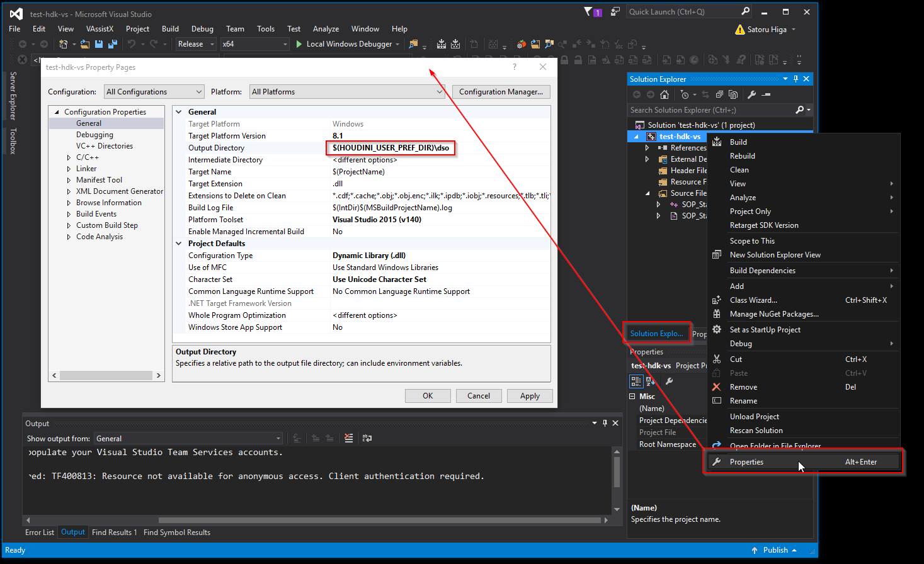
Task: Toggle Word Wrap icon in Output panel
Action: click(x=367, y=438)
